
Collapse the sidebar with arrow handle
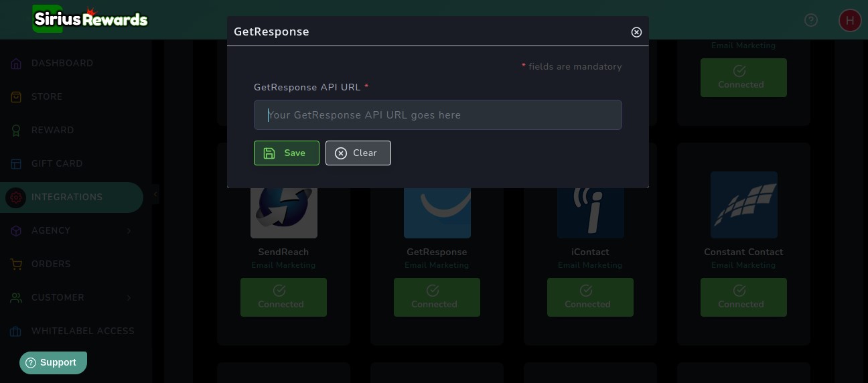pyautogui.click(x=155, y=194)
